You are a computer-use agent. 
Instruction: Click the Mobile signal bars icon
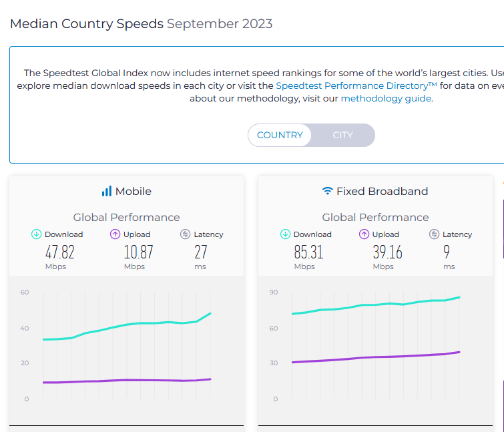[x=106, y=192]
